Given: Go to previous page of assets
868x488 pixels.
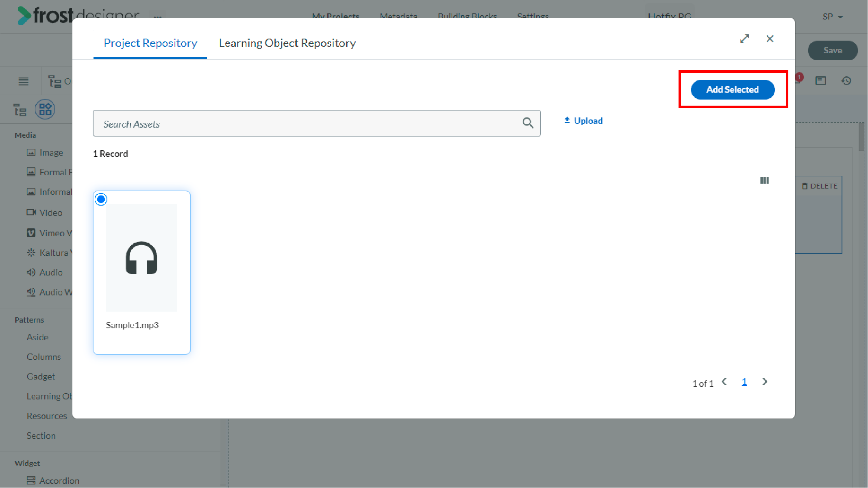Looking at the screenshot, I should [724, 382].
